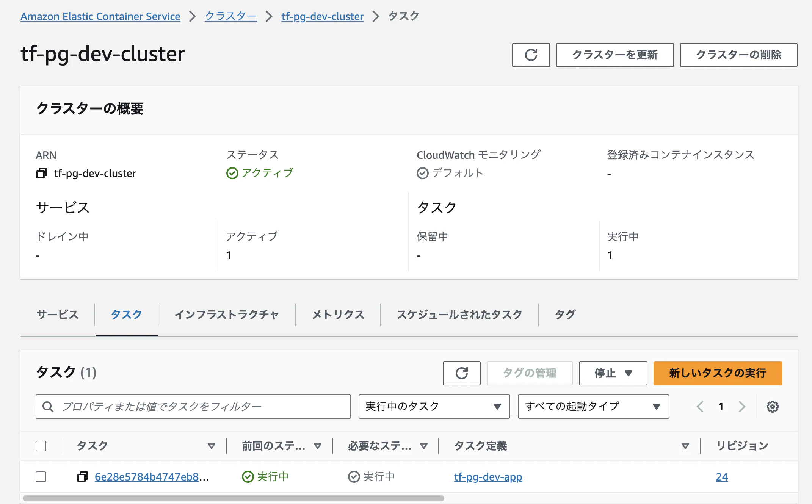This screenshot has width=812, height=504.
Task: Open table preferences gear icon
Action: (x=772, y=407)
